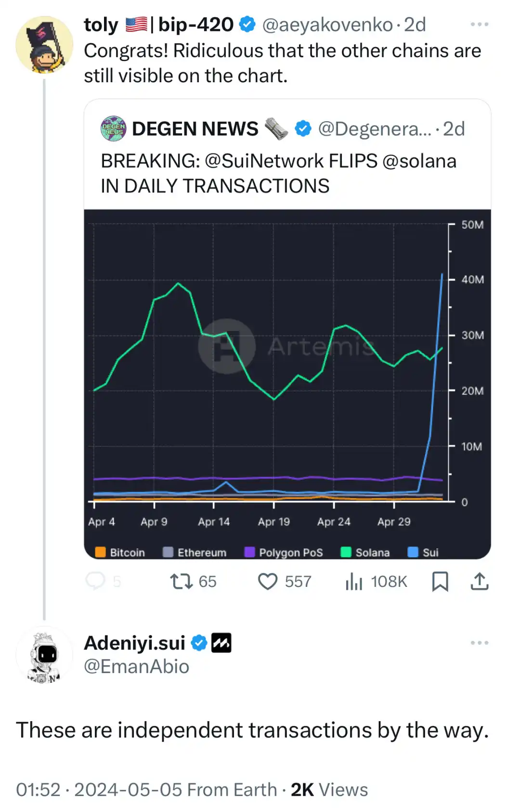Click the orange Bitcoin legend swatch
This screenshot has height=812, width=507.
(101, 552)
